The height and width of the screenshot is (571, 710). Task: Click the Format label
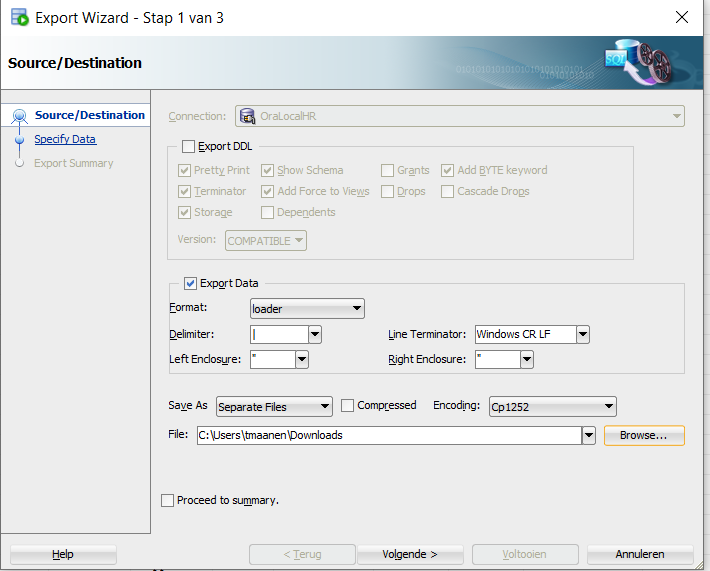click(188, 307)
